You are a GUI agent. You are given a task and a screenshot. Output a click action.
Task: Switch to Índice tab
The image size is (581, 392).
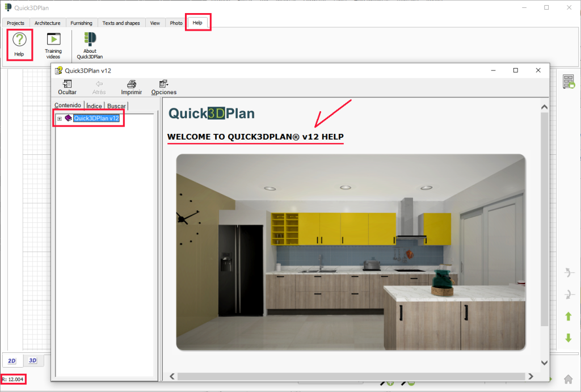(x=94, y=106)
